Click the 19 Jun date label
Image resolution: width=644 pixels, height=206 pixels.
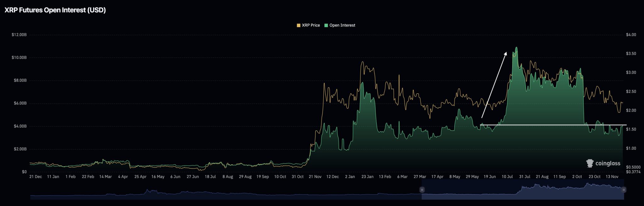pos(490,177)
